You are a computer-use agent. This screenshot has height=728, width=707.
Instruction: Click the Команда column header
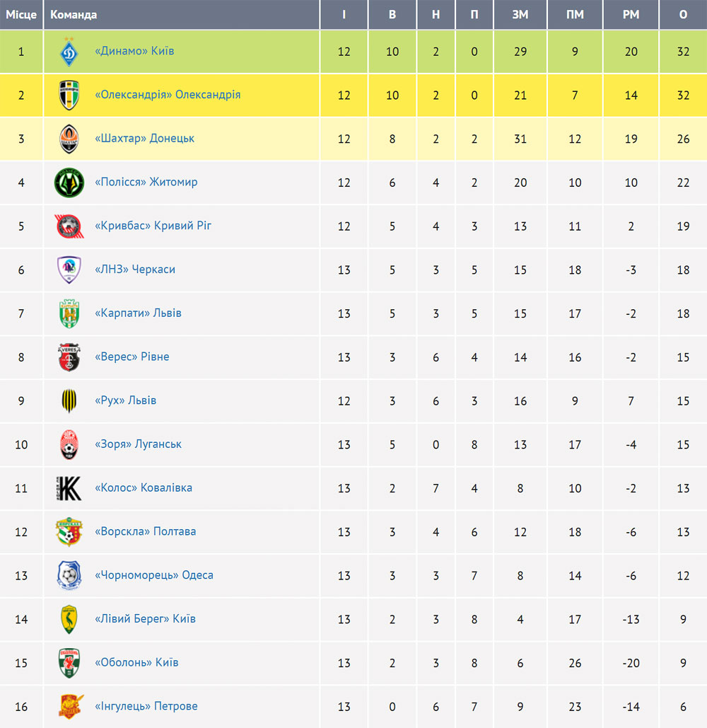coord(74,14)
